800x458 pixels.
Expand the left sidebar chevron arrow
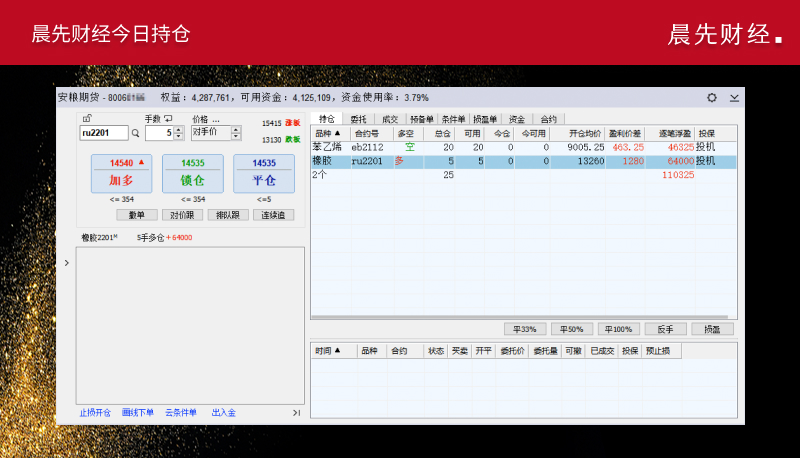pos(66,263)
